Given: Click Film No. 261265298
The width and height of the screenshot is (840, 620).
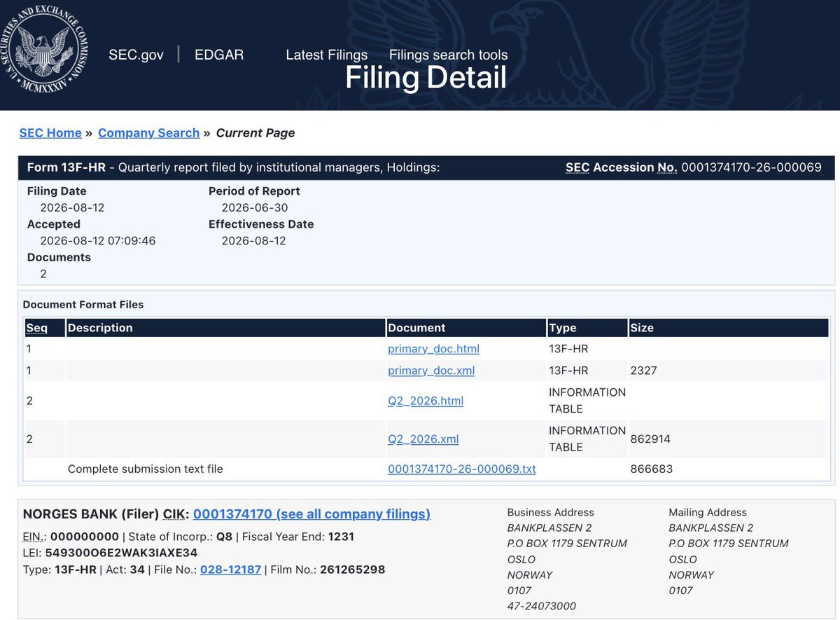Looking at the screenshot, I should coord(353,570).
